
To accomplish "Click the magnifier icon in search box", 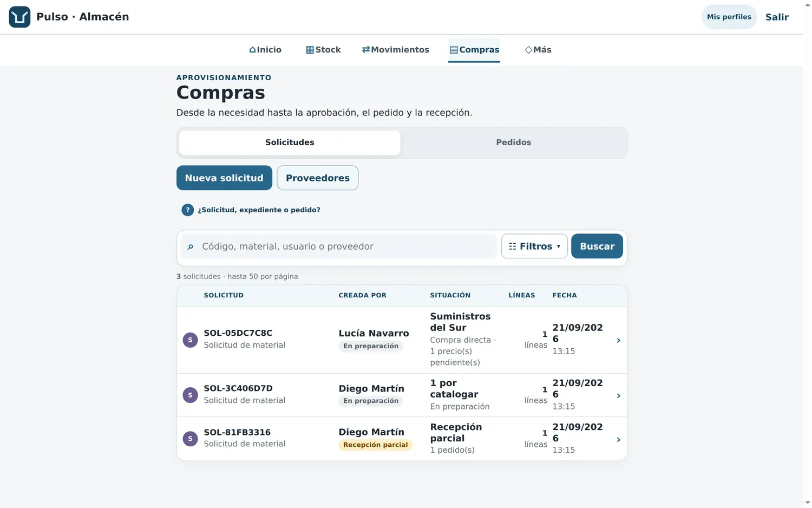I will pyautogui.click(x=190, y=247).
